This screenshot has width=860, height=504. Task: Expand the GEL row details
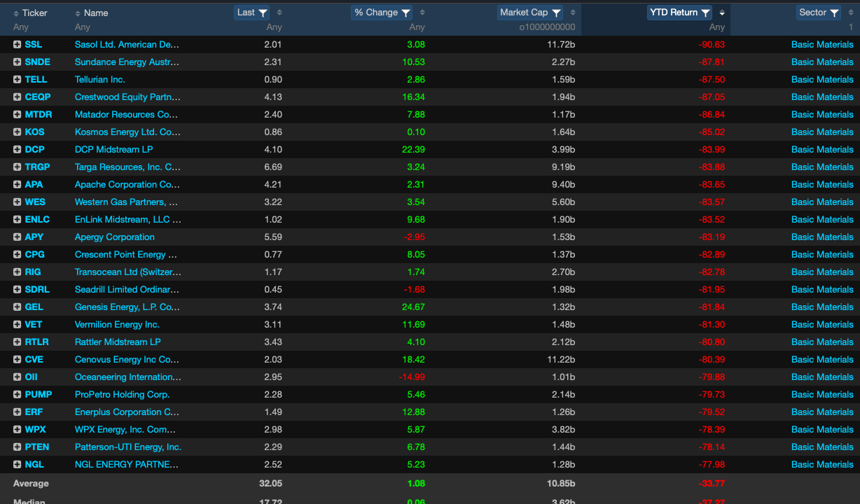[x=18, y=307]
